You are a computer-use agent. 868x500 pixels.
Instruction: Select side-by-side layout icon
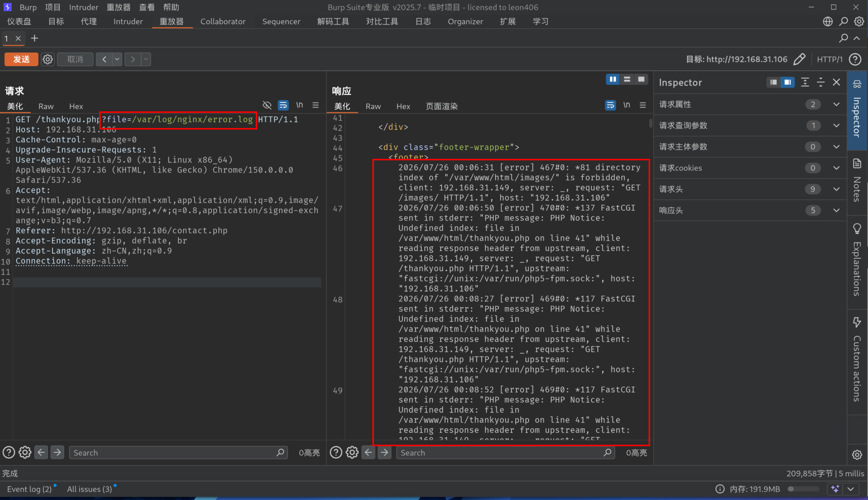point(613,79)
